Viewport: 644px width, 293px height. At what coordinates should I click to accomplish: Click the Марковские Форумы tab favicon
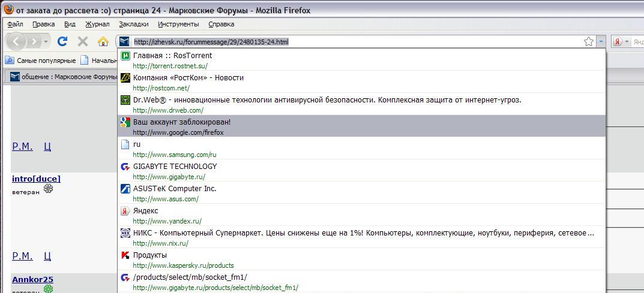[15, 77]
